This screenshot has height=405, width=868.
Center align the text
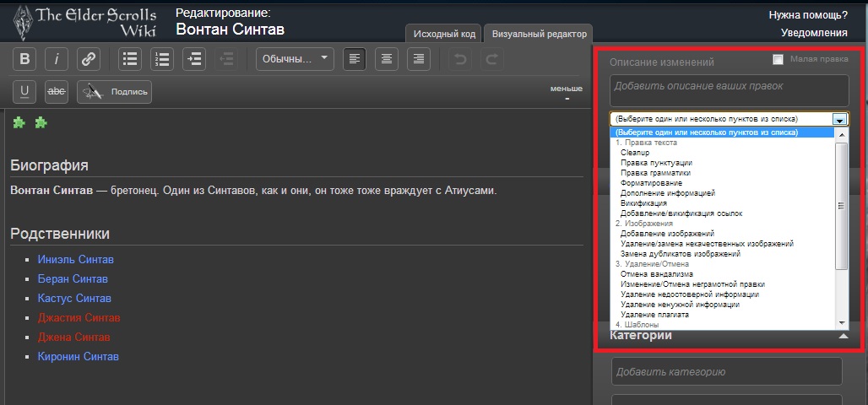coord(387,59)
